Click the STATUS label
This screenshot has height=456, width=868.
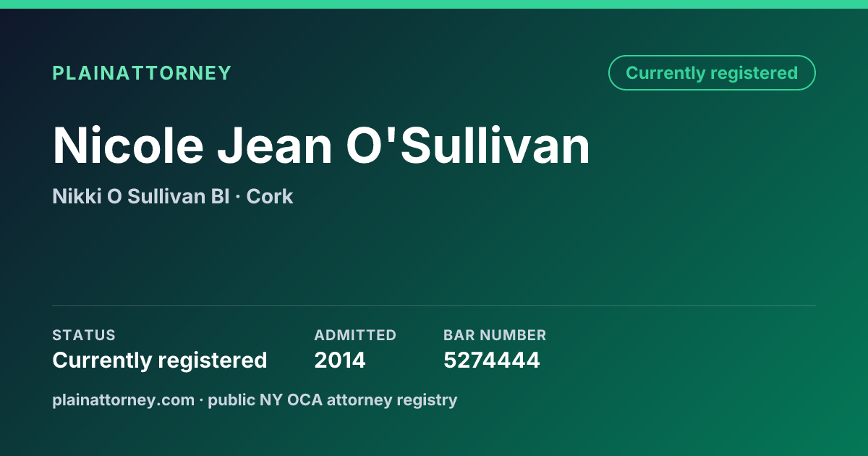[x=84, y=335]
